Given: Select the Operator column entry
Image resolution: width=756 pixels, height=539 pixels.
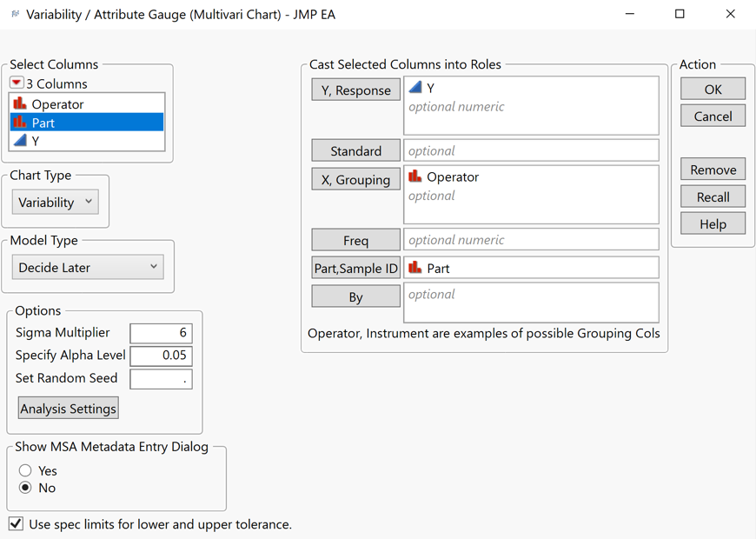Looking at the screenshot, I should click(86, 102).
